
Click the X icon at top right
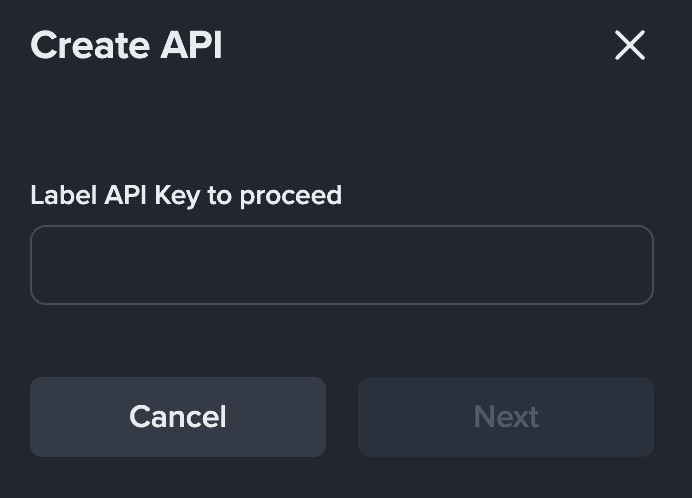(x=630, y=45)
